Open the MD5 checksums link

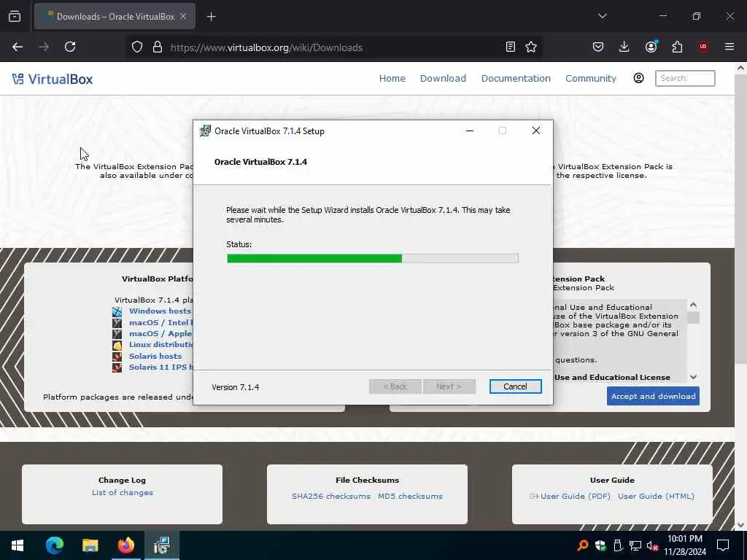(410, 496)
